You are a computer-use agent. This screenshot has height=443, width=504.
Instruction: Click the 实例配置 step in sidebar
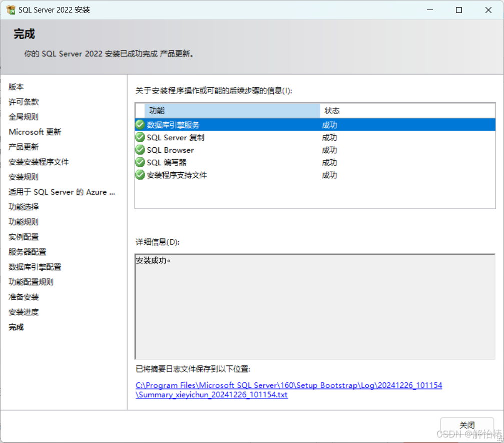pos(24,237)
